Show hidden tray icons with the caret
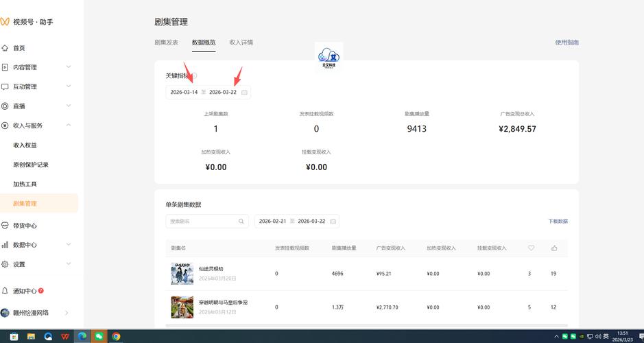This screenshot has width=644, height=343. coord(556,336)
